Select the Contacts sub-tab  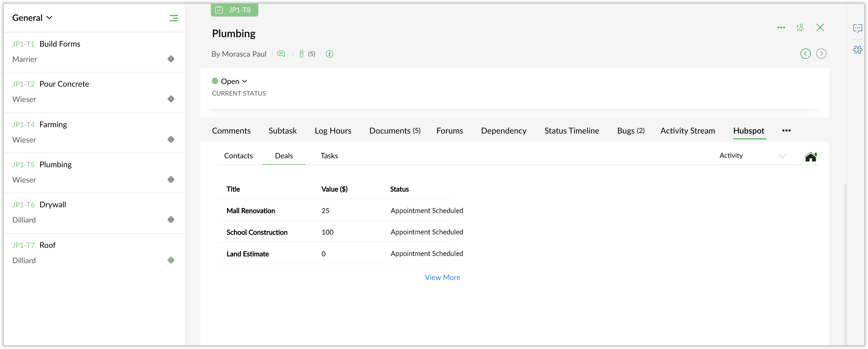(x=238, y=156)
